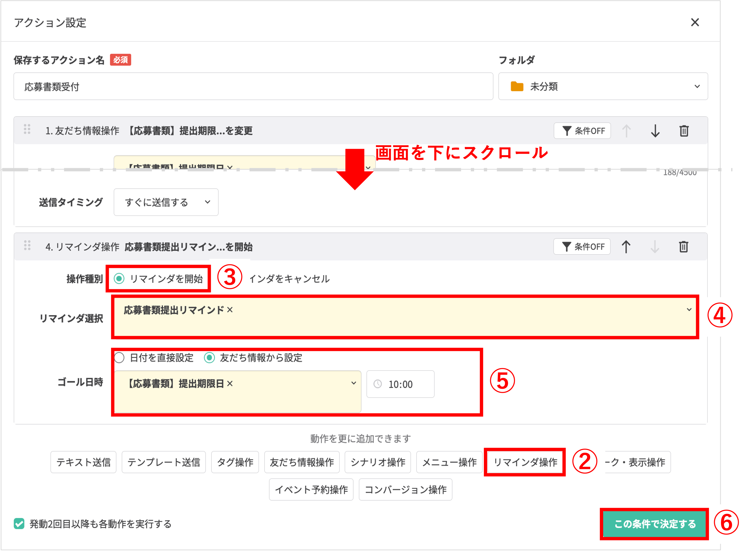Uncheck 発動2回目以降も各動作を実行する
Viewport: 756px width, 556px height.
pyautogui.click(x=19, y=524)
